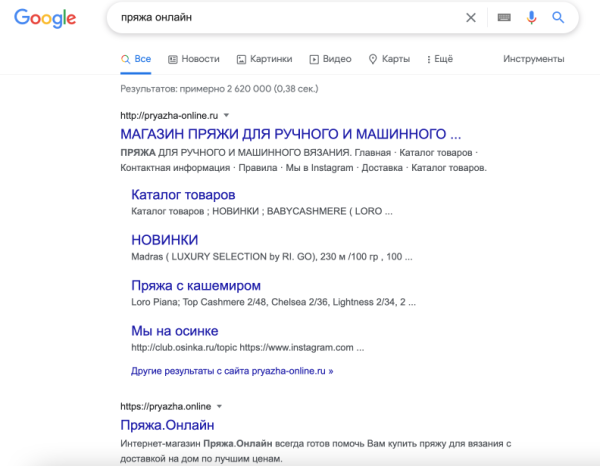Open the Ещё menu
Image resolution: width=600 pixels, height=466 pixels.
440,59
